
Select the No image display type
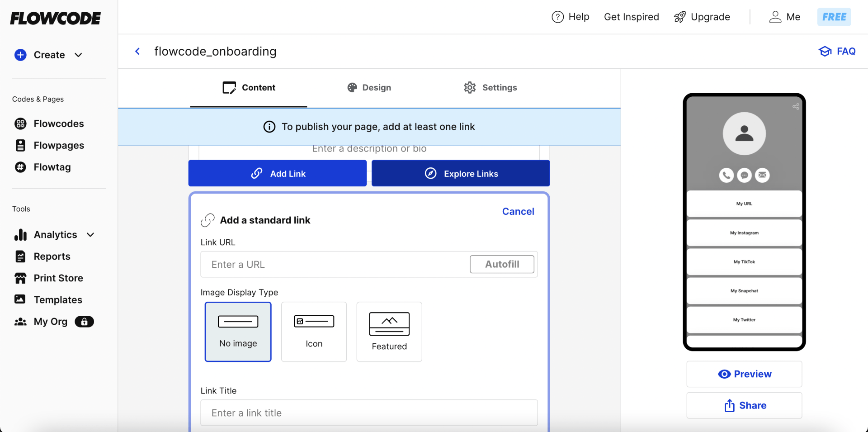point(238,332)
